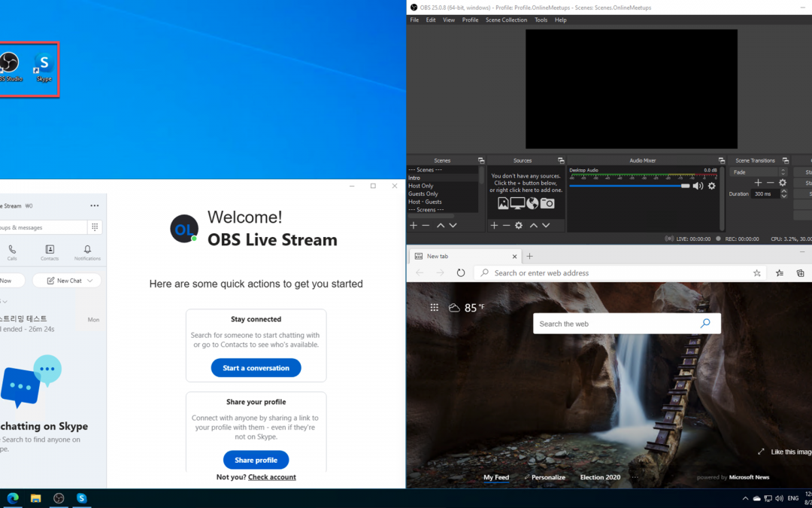Remove the selected scene with the minus icon
The image size is (812, 508).
[x=426, y=226]
